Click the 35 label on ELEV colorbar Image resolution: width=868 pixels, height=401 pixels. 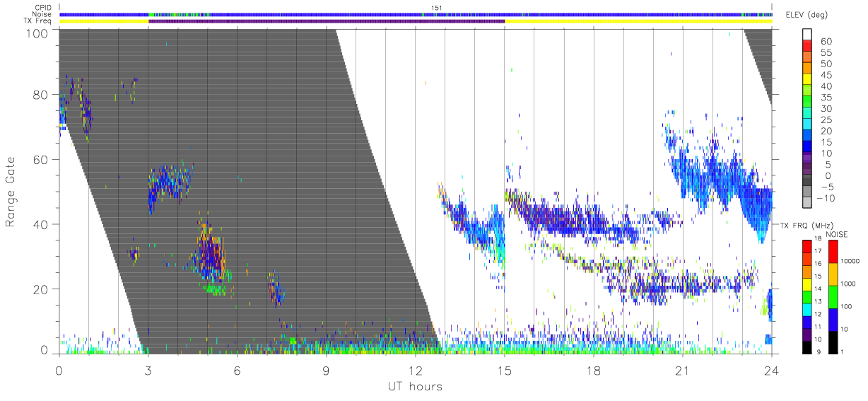(x=826, y=98)
